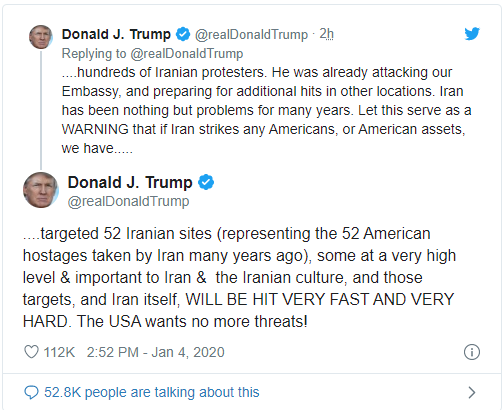This screenshot has height=410, width=502.
Task: Click the Twitter bird logo
Action: tap(472, 34)
